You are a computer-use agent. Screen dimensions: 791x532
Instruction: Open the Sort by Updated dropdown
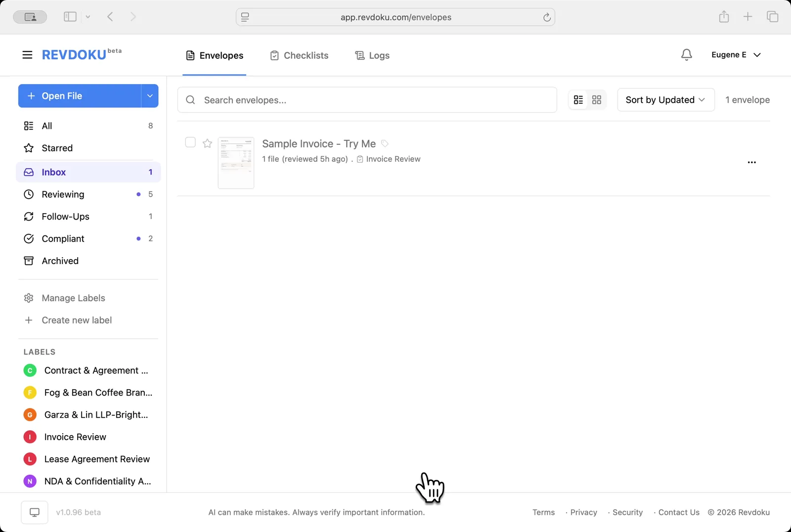[665, 99]
